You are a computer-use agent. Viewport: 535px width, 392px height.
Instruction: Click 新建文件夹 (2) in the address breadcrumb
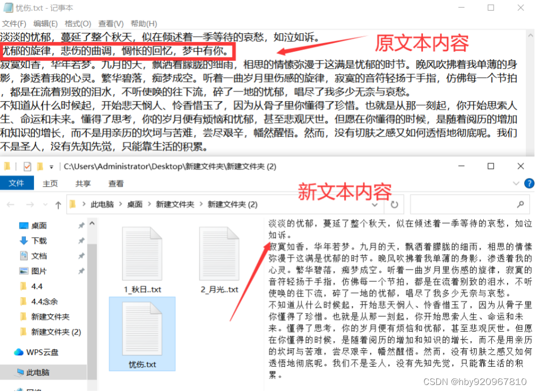click(x=232, y=204)
